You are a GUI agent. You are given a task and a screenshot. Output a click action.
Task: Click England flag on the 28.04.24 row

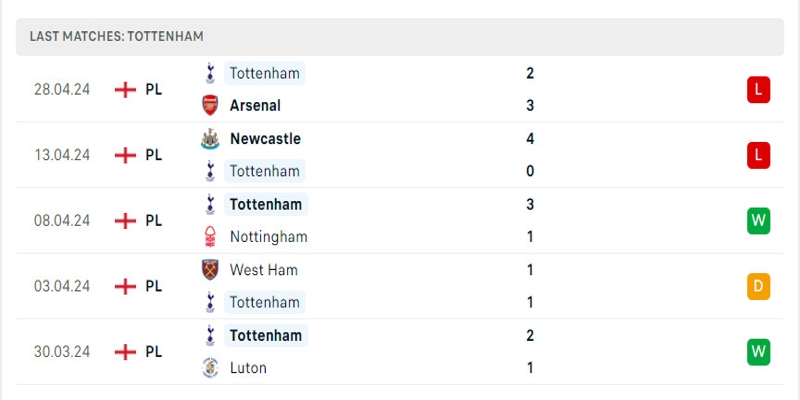tap(126, 89)
